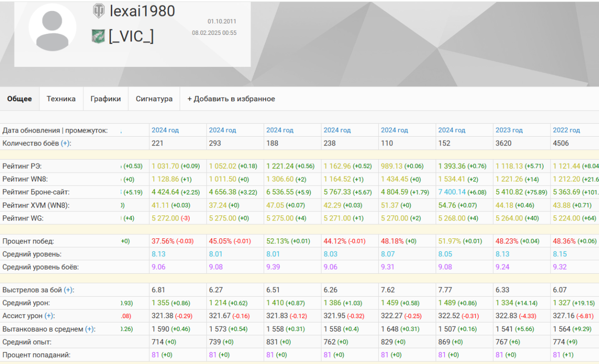Viewport: 599px width, 364px height.
Task: Open the 2023 год column link
Action: [x=509, y=130]
